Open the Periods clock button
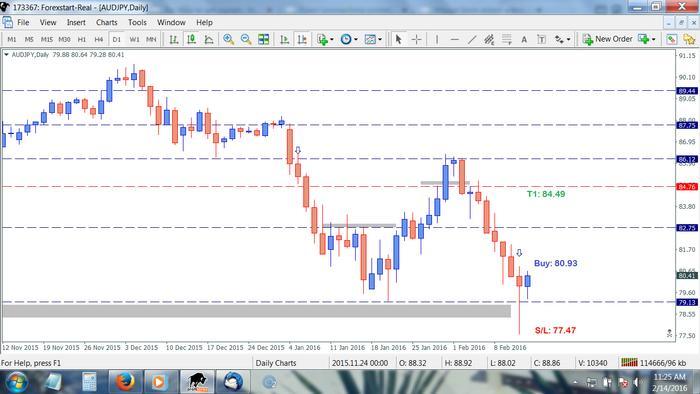Image resolution: width=700 pixels, height=394 pixels. 346,39
